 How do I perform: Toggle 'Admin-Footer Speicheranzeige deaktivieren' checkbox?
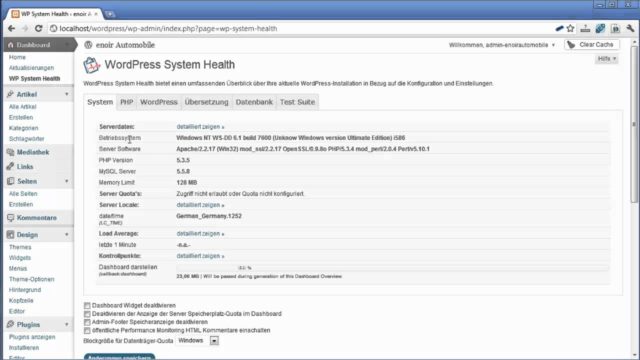(x=87, y=322)
